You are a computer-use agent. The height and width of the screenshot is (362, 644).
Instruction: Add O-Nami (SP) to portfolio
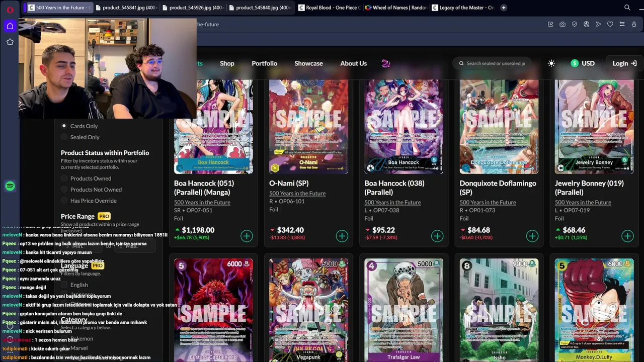342,236
